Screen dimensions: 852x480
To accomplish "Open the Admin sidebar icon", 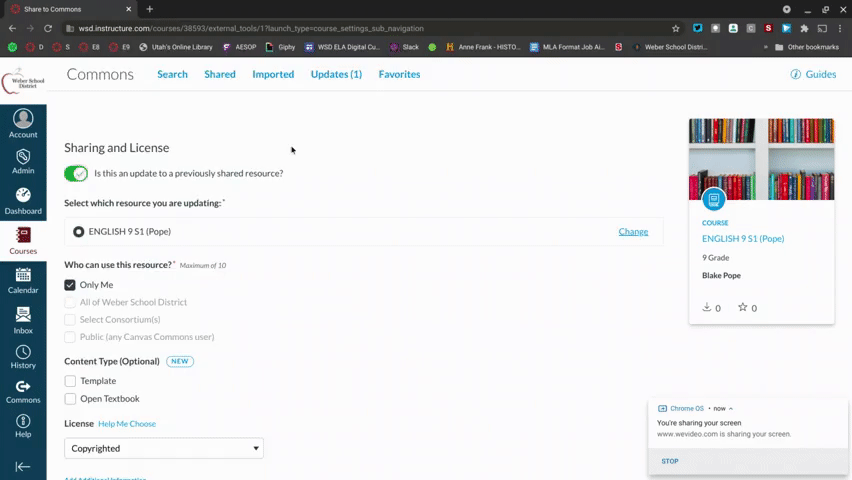I will tap(23, 161).
